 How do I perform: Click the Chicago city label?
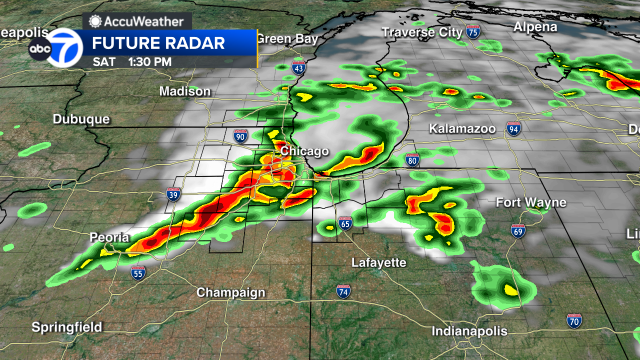304,151
